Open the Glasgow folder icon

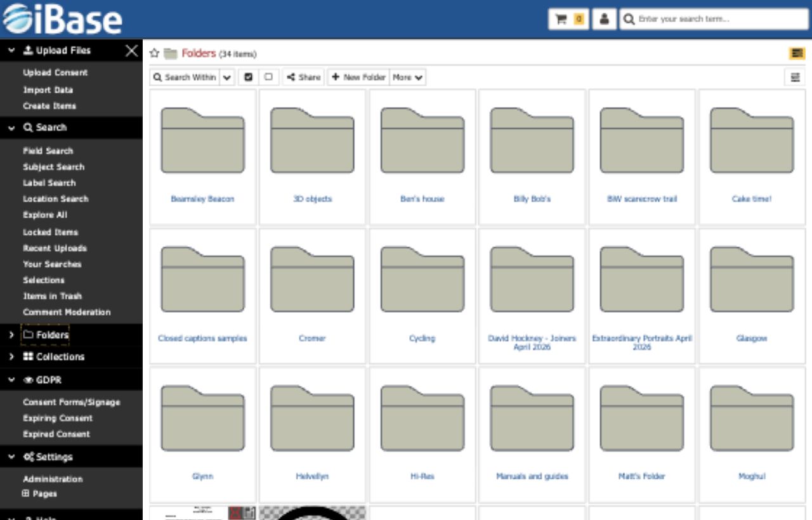[752, 279]
